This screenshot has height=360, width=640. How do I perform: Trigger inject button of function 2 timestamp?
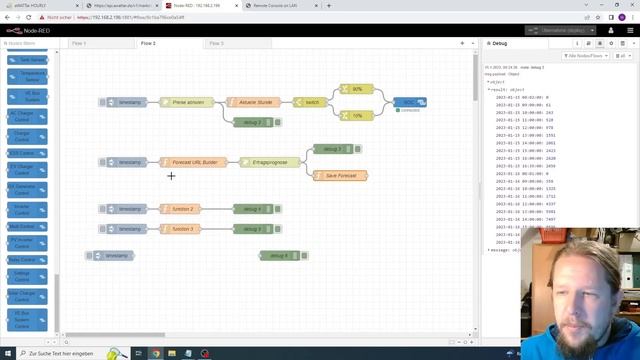coord(102,209)
